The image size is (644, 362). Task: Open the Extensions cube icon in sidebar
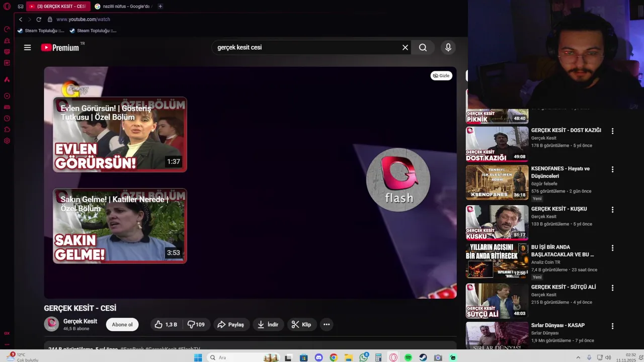click(7, 130)
